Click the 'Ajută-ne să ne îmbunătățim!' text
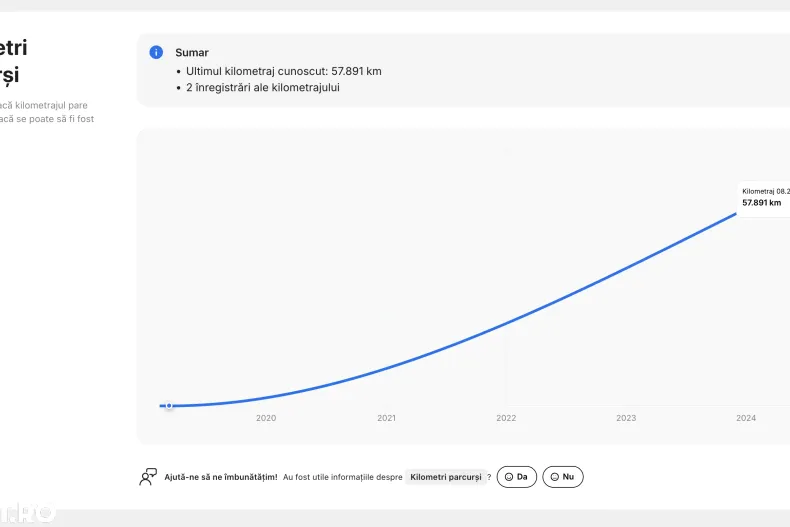This screenshot has height=527, width=790. (220, 477)
